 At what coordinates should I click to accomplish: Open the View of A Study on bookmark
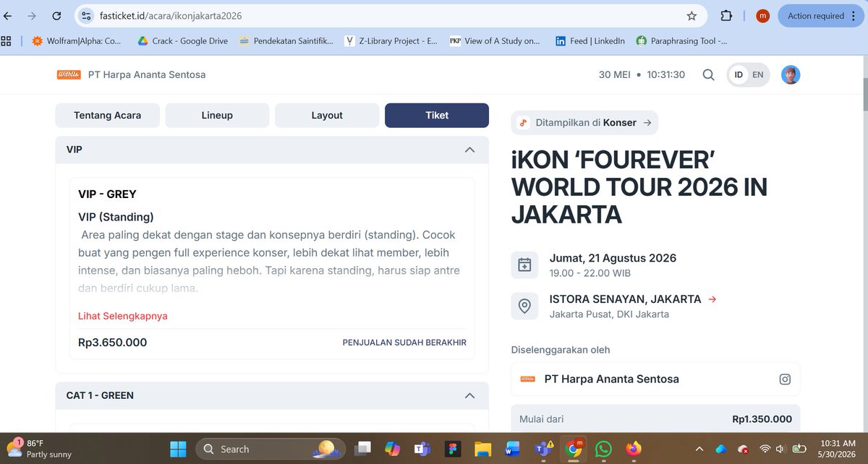(495, 41)
